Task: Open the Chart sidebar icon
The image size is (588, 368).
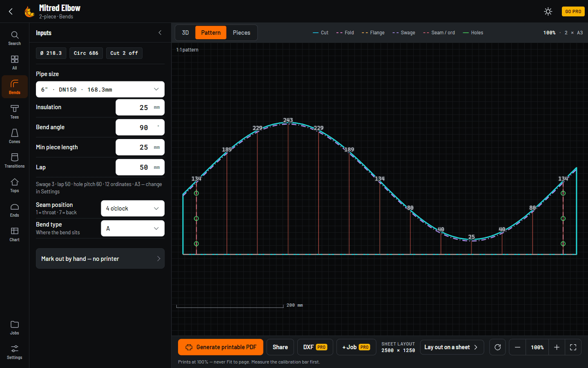Action: (x=15, y=234)
